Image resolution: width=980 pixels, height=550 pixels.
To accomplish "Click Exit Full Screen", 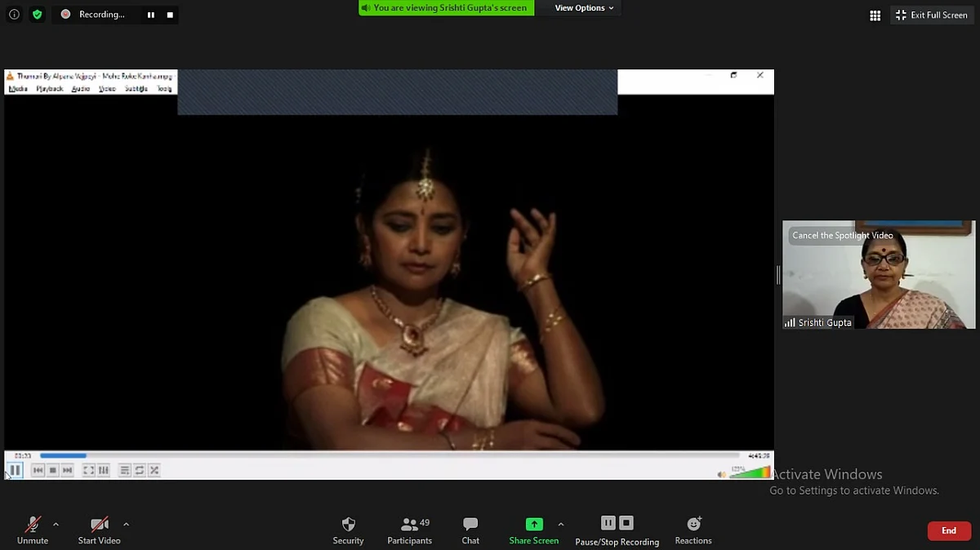I will point(932,15).
